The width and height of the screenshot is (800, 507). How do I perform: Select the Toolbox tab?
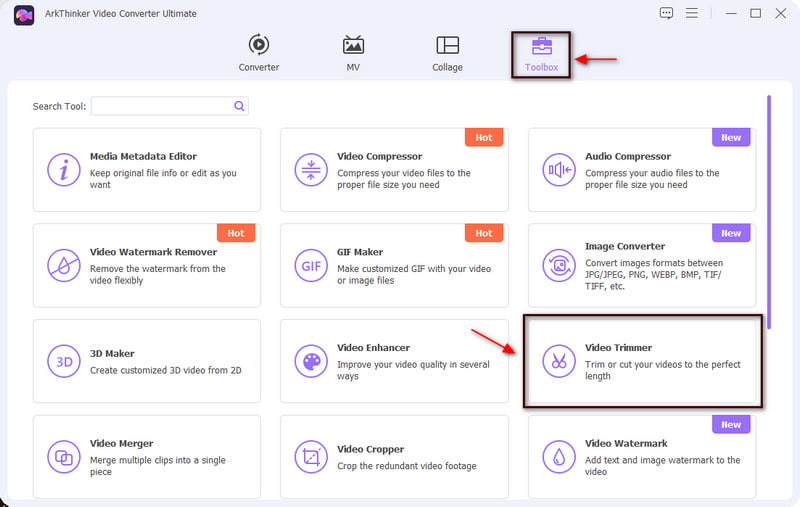(x=541, y=54)
